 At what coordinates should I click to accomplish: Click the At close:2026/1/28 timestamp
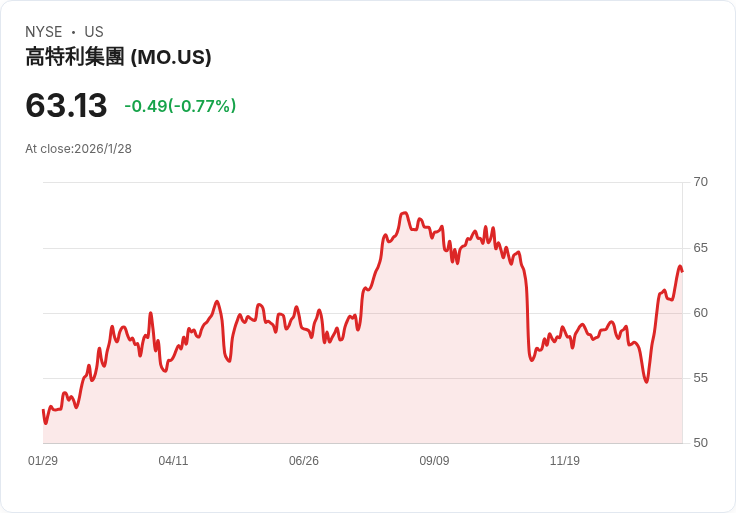point(78,149)
